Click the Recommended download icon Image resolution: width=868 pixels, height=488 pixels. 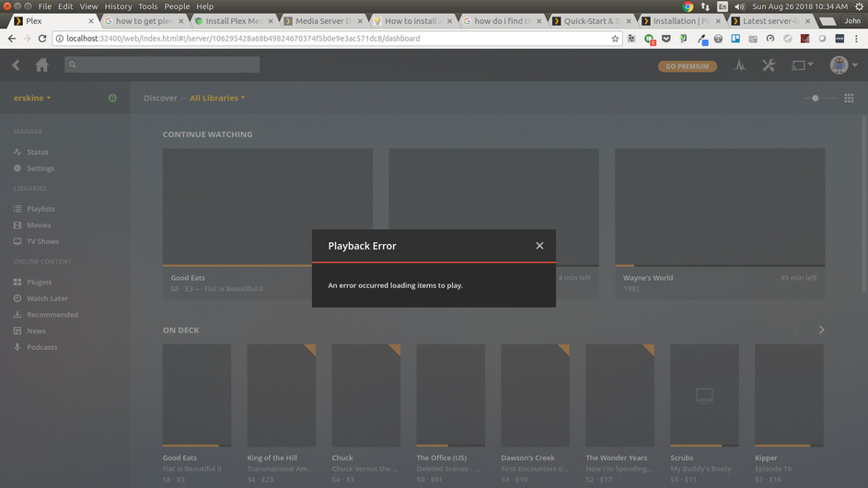[17, 315]
